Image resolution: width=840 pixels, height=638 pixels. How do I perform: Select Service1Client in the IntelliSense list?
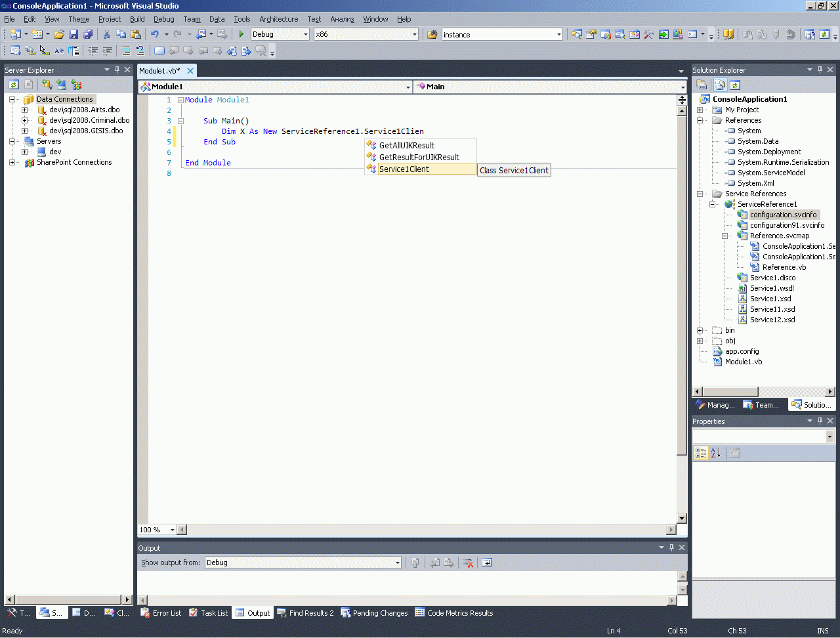point(404,169)
